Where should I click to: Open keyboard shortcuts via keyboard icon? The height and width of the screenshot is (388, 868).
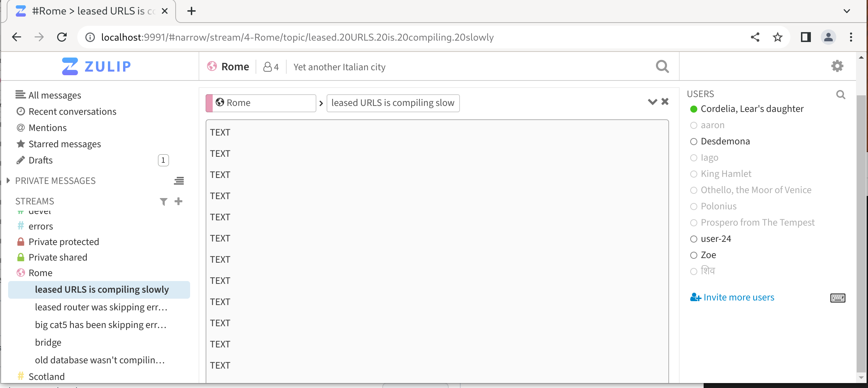coord(838,298)
